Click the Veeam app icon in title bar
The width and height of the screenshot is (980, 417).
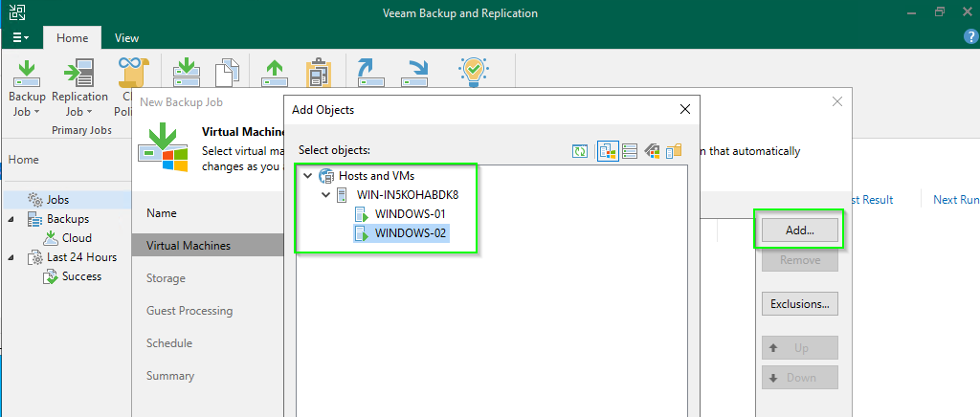tap(17, 12)
